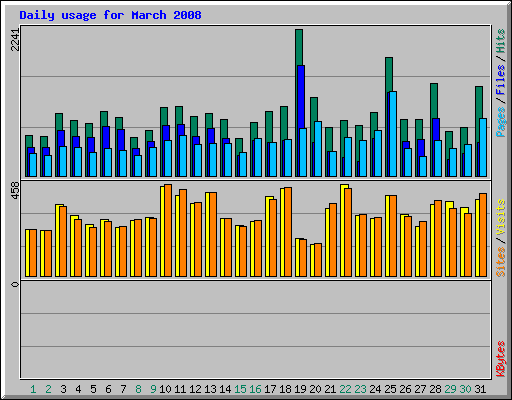Viewport: 512px width, 400px height.
Task: Click the orange sites bar for day 13
Action: 213,234
